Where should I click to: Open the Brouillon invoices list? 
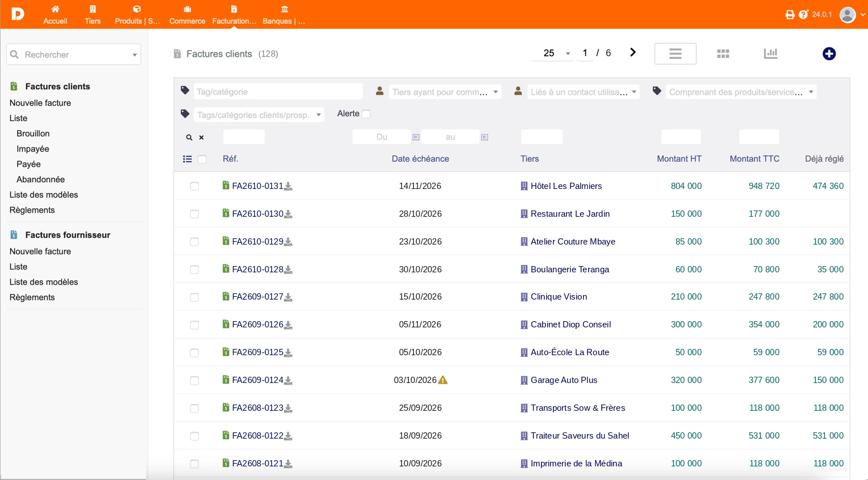click(33, 133)
